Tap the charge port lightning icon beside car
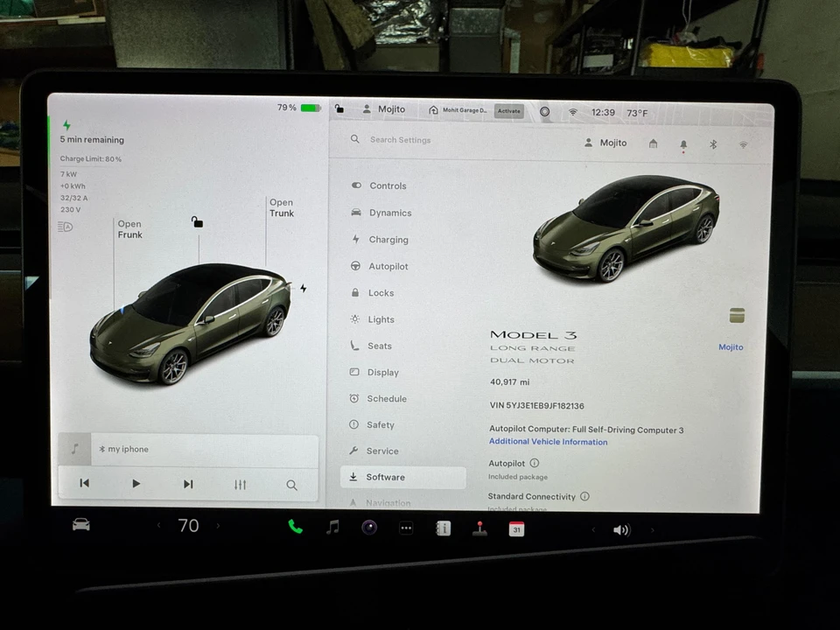The width and height of the screenshot is (840, 630). pyautogui.click(x=304, y=288)
